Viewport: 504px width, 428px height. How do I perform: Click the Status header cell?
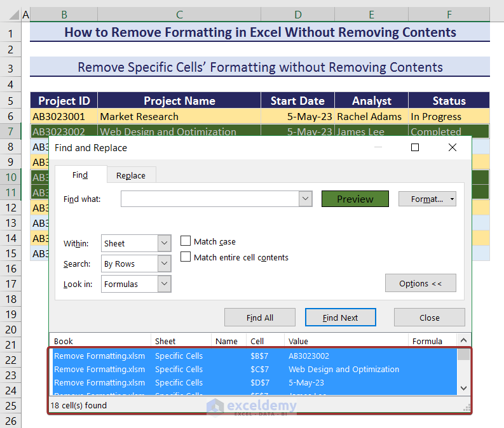(x=449, y=101)
